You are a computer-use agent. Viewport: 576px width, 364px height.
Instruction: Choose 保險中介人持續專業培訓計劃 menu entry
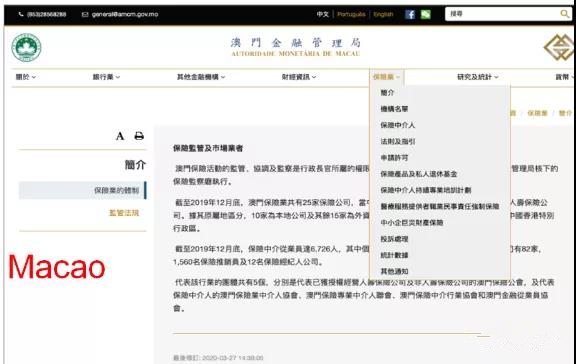click(426, 190)
